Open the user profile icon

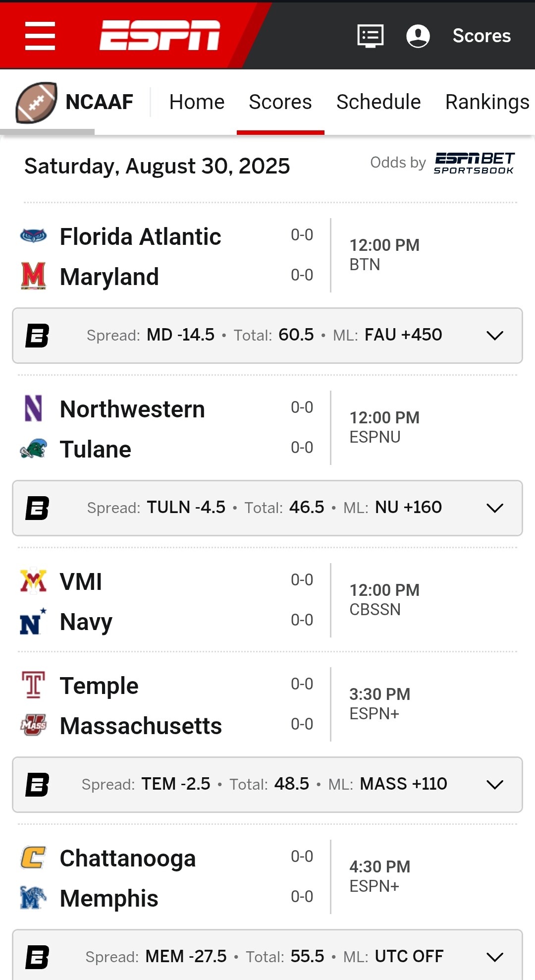point(418,36)
